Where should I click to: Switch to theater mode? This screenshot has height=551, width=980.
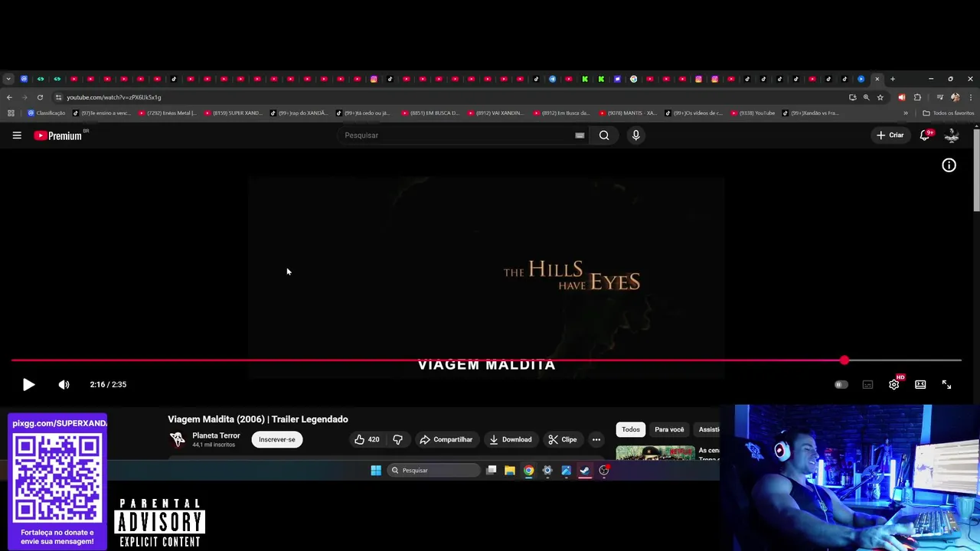point(920,385)
